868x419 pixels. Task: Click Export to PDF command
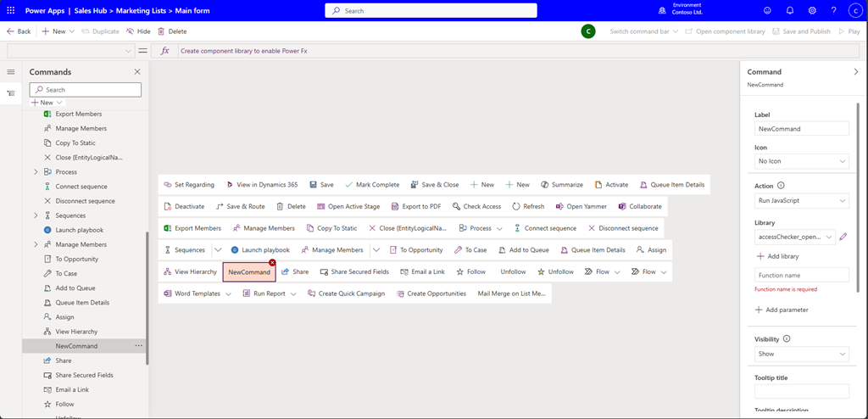point(415,206)
